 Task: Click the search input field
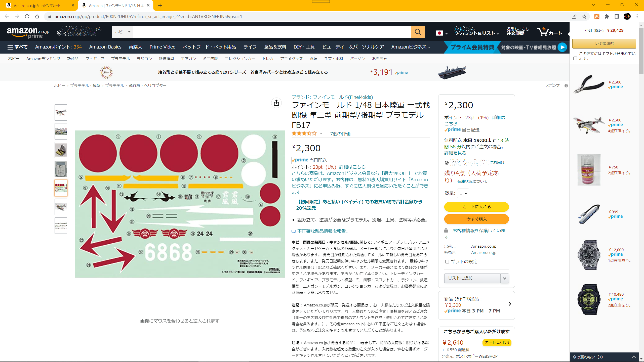pyautogui.click(x=272, y=32)
